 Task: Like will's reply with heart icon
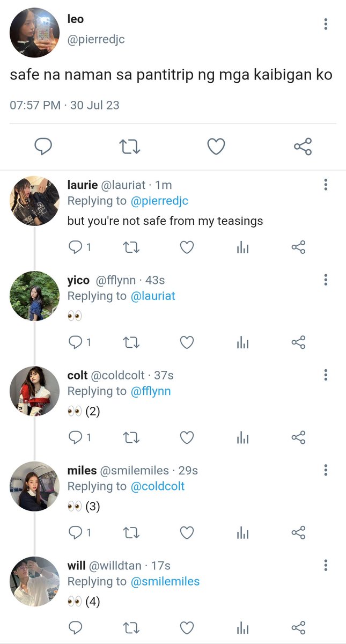coord(186,627)
